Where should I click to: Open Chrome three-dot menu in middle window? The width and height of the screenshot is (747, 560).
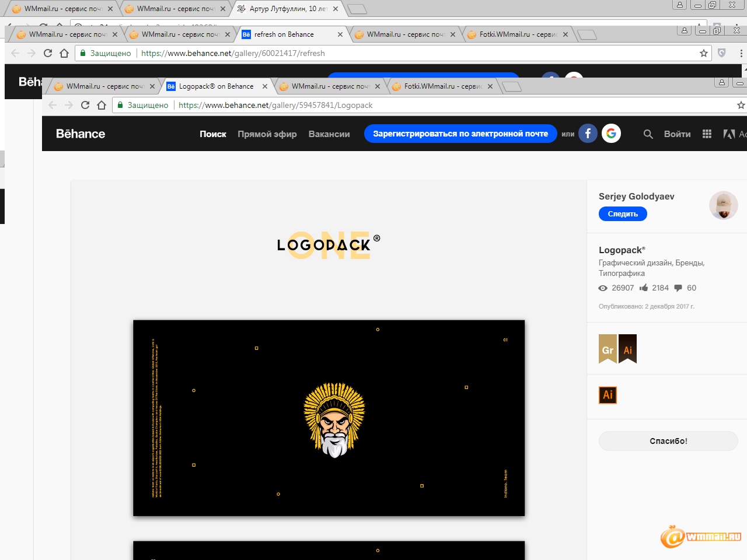coord(741,53)
